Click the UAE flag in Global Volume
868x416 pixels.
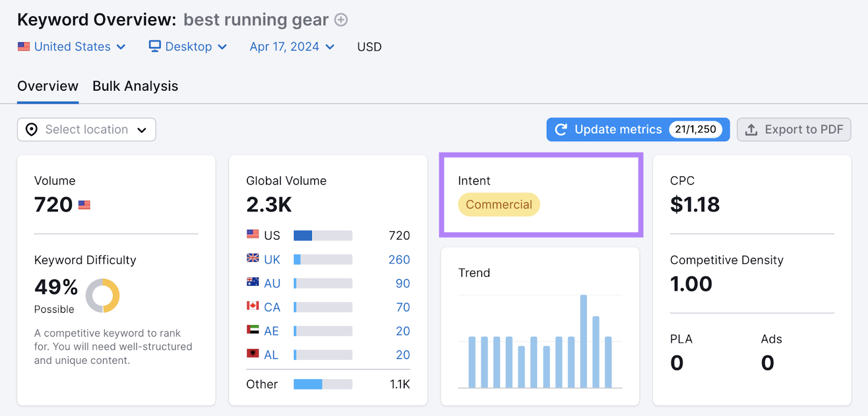click(x=253, y=330)
